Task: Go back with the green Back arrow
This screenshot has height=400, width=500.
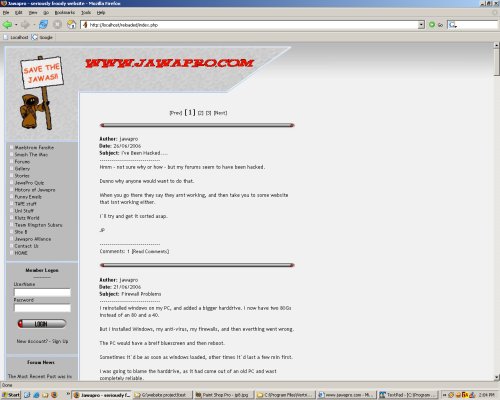Action: pyautogui.click(x=7, y=25)
